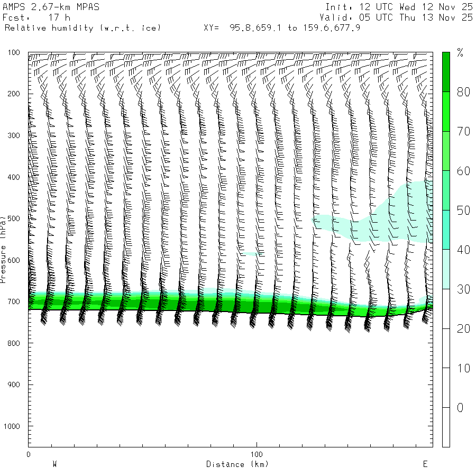Screen dimensions: 476x476
Task: Click the 0 colorbar label
Action: pos(460,408)
